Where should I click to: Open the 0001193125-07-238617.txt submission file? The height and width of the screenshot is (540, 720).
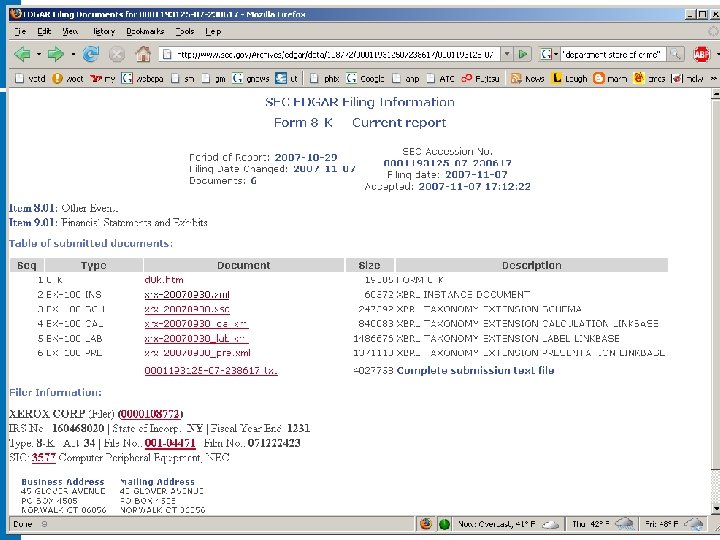click(211, 371)
